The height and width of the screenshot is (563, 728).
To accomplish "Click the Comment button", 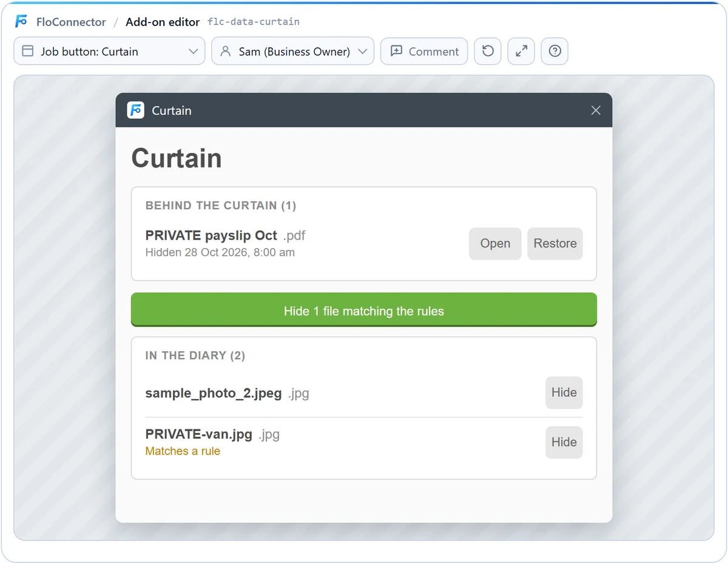I will (424, 52).
